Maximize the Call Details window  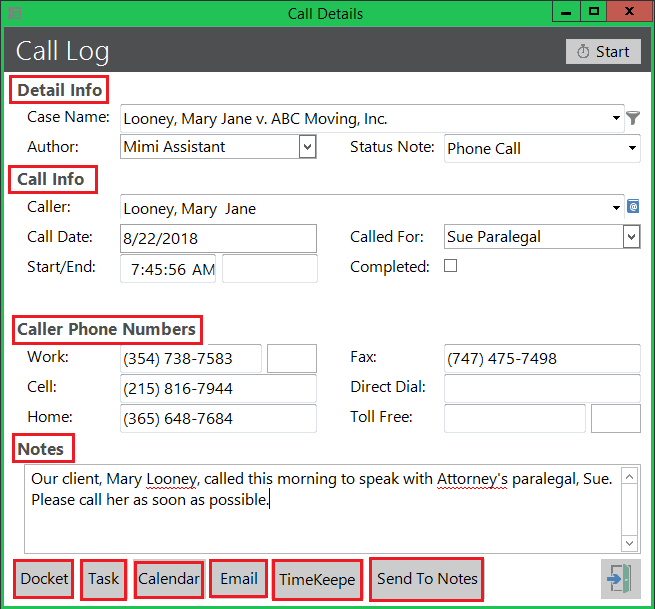[594, 11]
